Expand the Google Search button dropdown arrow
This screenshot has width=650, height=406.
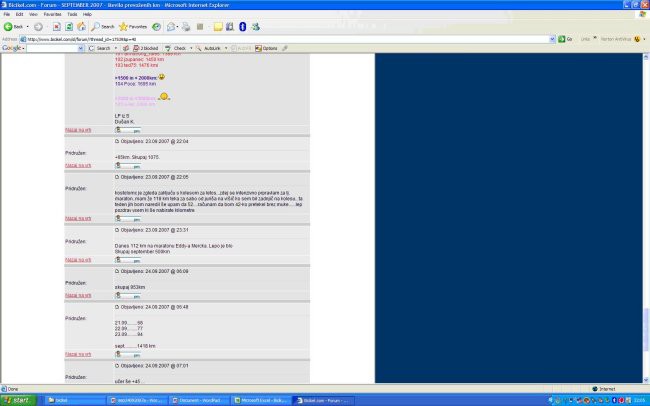[116, 48]
